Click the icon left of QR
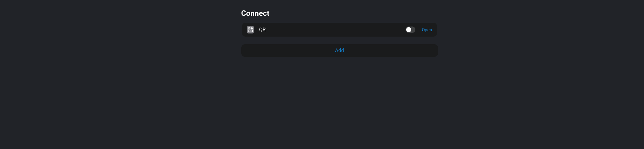644x149 pixels. [x=250, y=30]
